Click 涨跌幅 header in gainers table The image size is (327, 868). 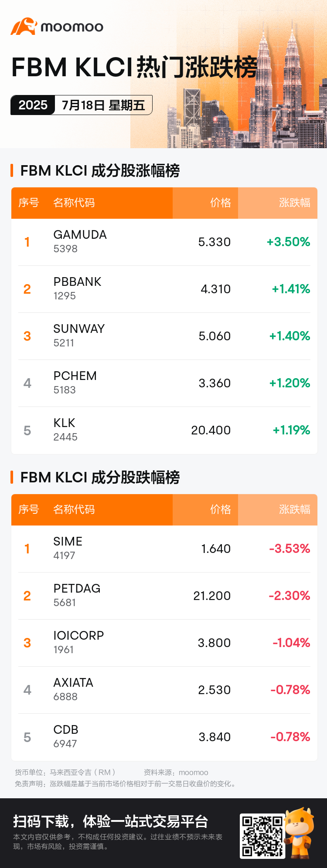click(x=295, y=203)
